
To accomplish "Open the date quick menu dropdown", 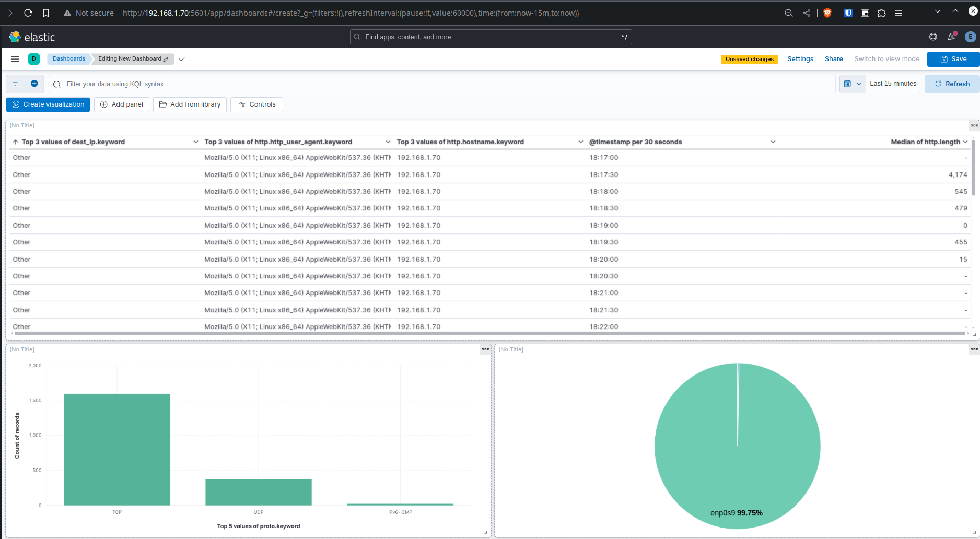I will coord(853,84).
